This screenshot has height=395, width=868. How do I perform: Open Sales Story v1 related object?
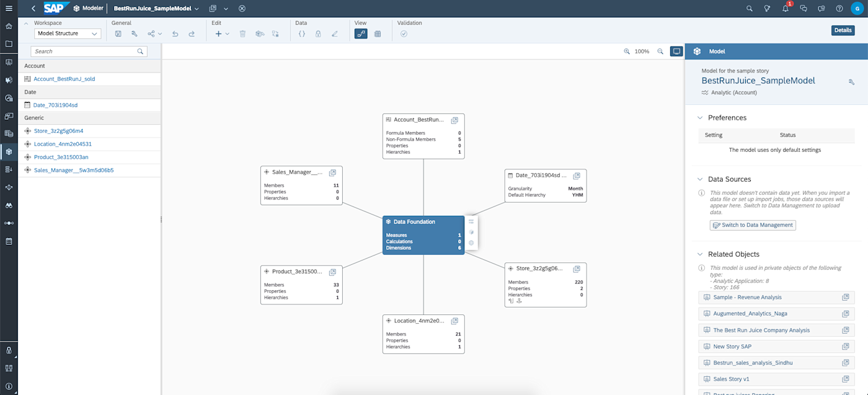[x=777, y=379]
